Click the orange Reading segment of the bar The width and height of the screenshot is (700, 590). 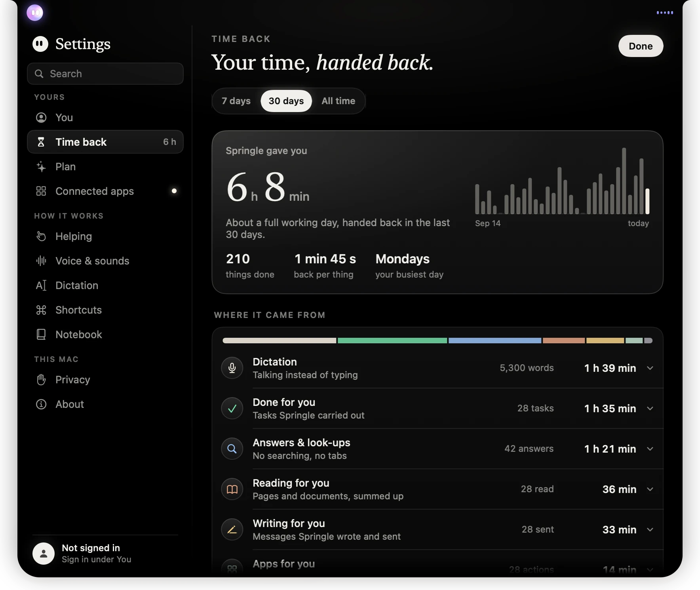click(x=564, y=341)
